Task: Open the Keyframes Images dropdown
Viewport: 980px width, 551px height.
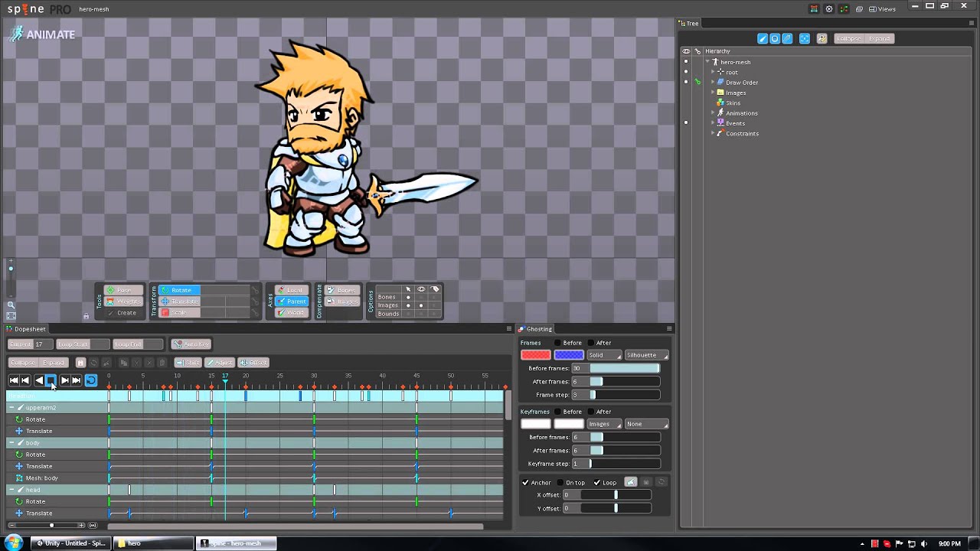Action: (604, 424)
